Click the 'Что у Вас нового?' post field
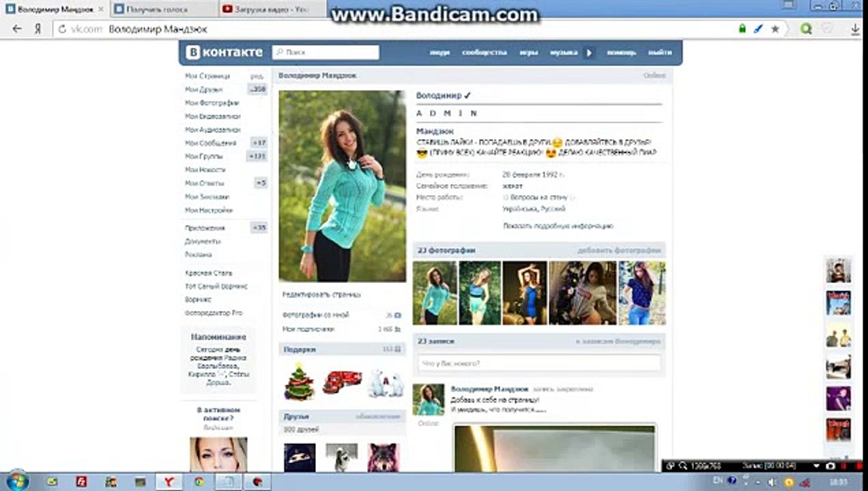Viewport: 868px width, 491px height. (x=538, y=363)
